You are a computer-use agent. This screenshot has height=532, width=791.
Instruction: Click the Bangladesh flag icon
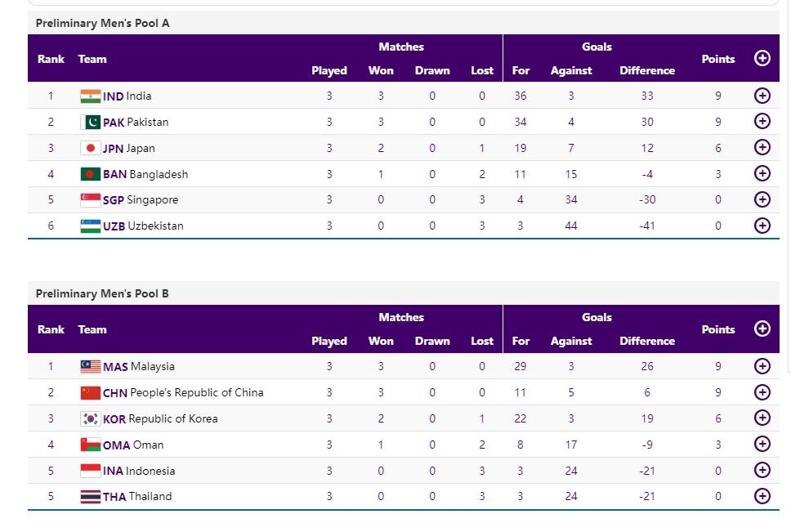pos(90,174)
